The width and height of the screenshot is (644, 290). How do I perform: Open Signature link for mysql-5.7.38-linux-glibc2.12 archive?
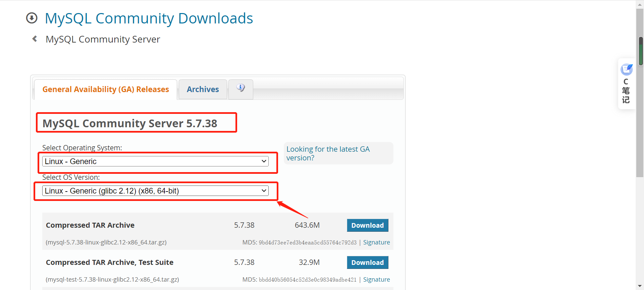pos(376,242)
